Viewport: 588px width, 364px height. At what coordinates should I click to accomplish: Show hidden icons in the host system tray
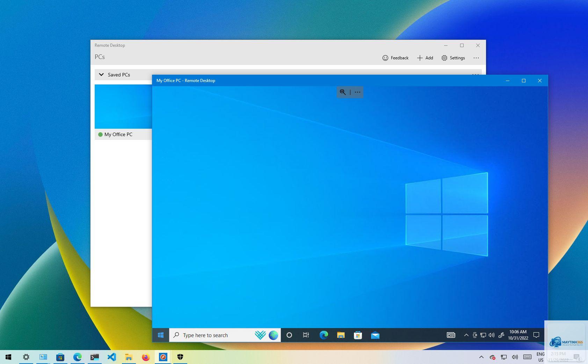481,357
